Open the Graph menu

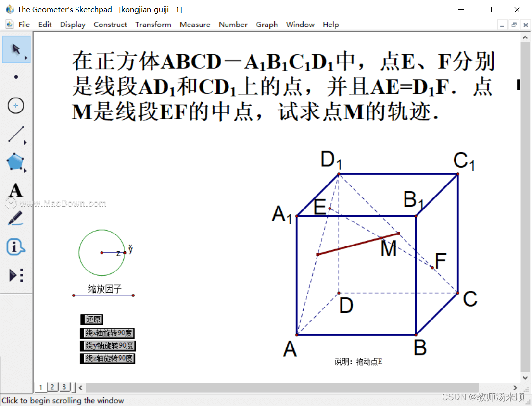point(266,25)
